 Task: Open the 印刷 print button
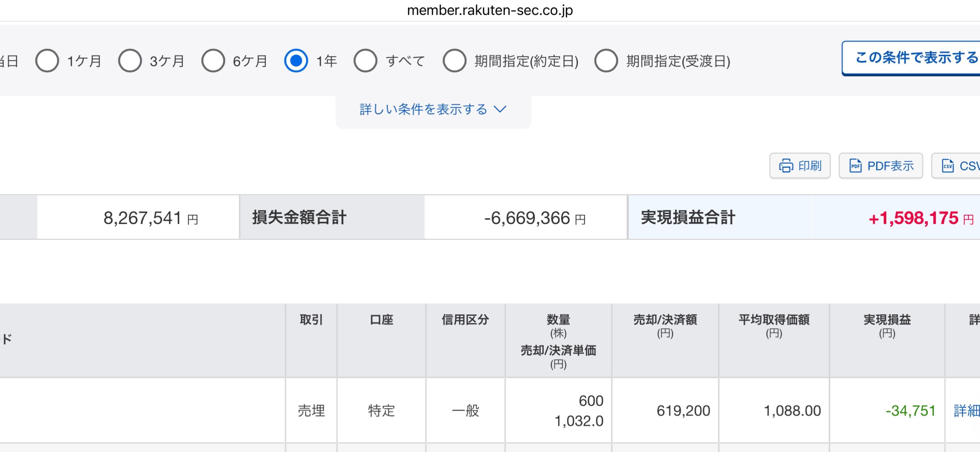(800, 166)
